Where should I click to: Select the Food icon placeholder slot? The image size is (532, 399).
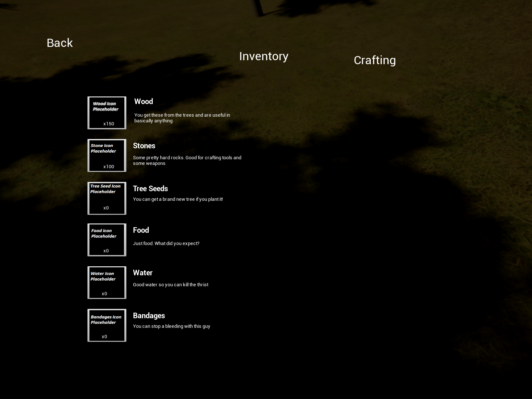(x=107, y=240)
